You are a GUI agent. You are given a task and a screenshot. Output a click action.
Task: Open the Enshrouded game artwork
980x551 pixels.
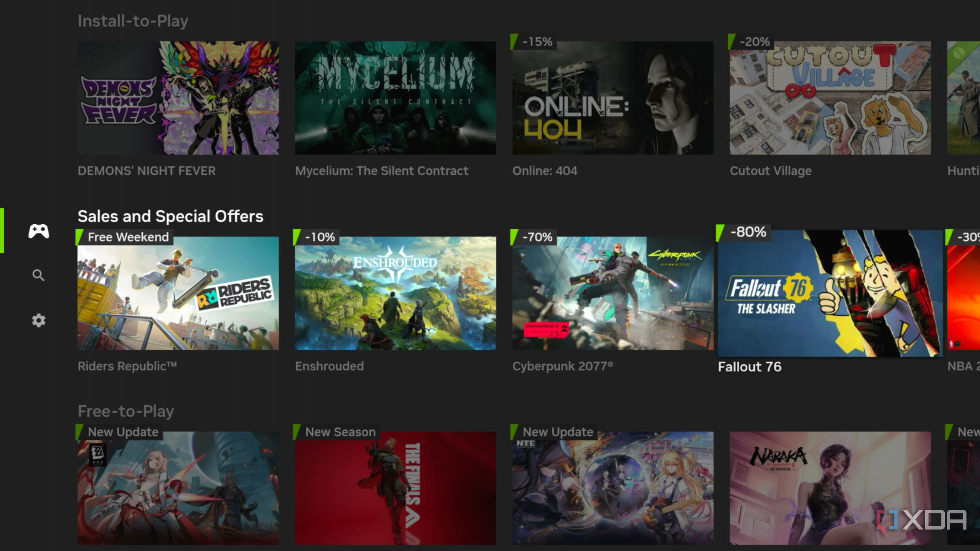click(395, 293)
